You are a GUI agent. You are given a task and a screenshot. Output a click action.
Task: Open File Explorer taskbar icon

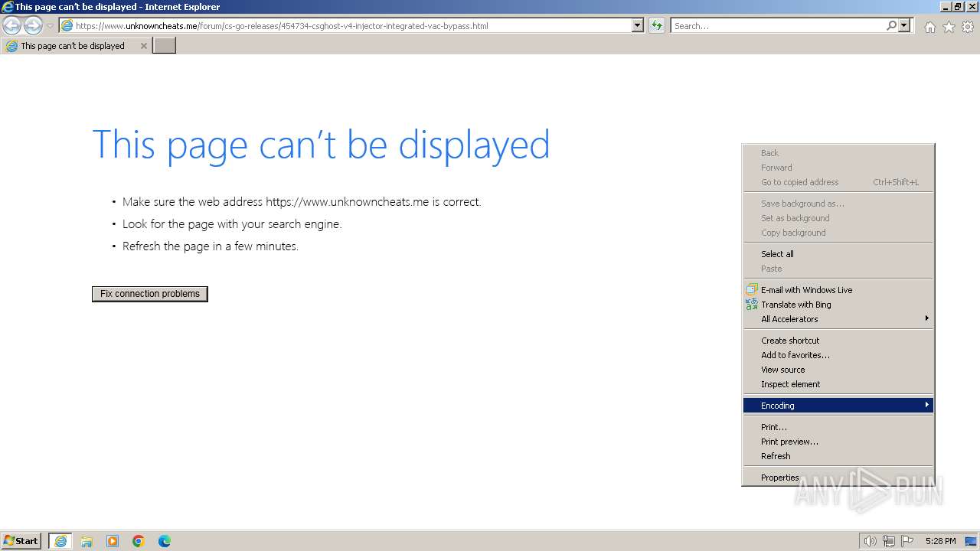[x=87, y=541]
